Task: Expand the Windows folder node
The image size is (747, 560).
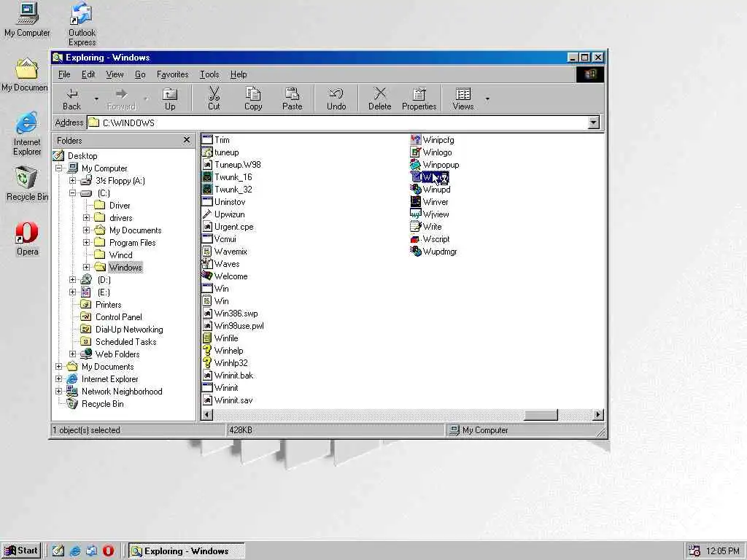Action: coord(86,267)
